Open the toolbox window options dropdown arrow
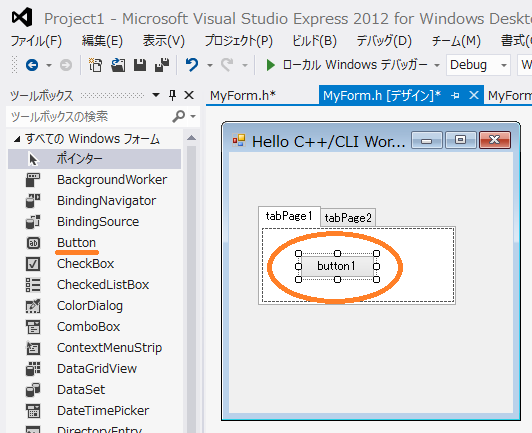This screenshot has width=532, height=433. (x=156, y=95)
